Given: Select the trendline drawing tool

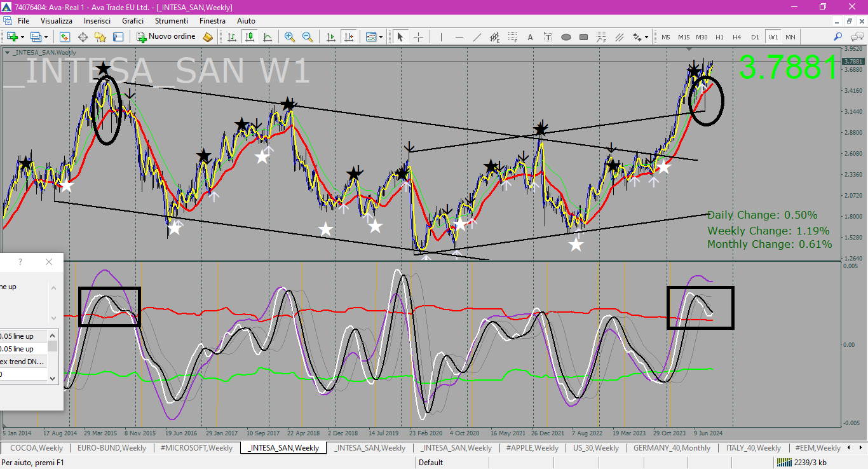Looking at the screenshot, I should pos(477,37).
